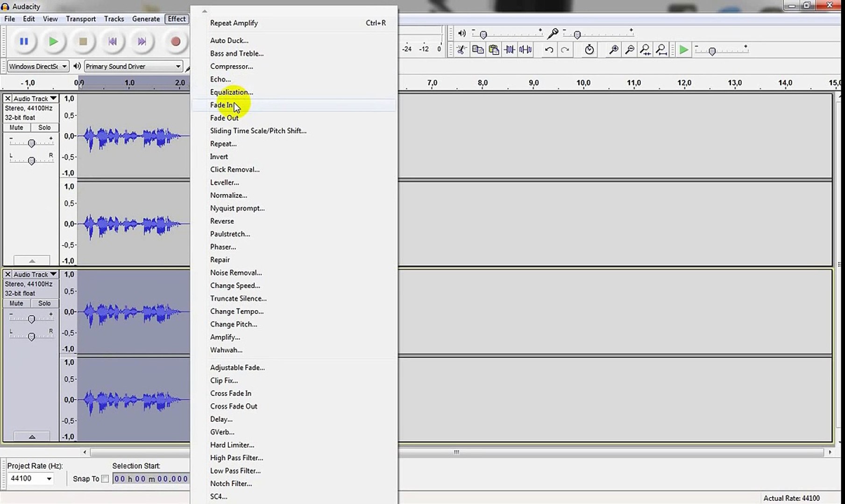Select the Normalize... effect
845x504 pixels.
pos(294,195)
